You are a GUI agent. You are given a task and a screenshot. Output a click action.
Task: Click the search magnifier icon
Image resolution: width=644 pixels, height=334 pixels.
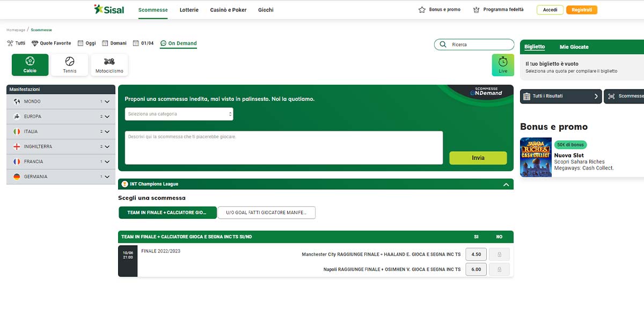pyautogui.click(x=443, y=44)
